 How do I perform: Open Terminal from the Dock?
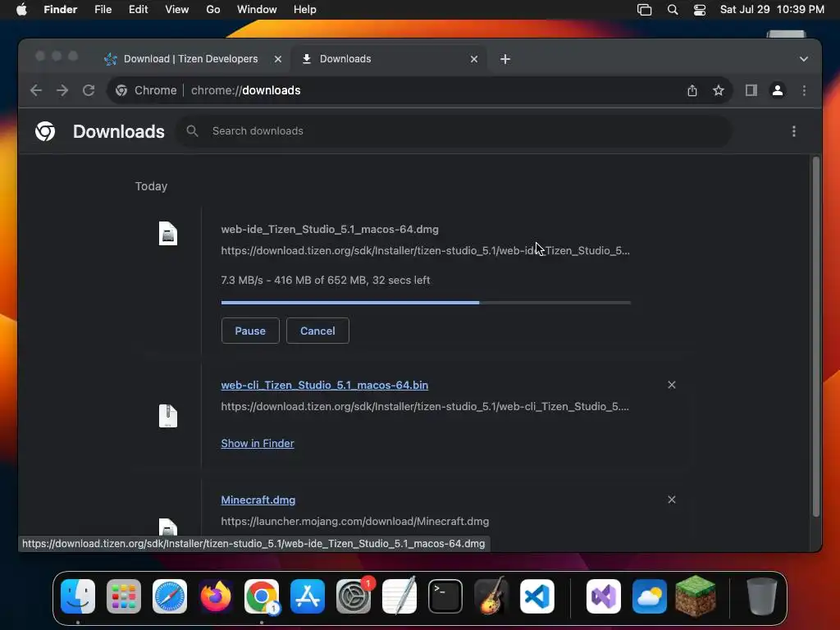(445, 596)
